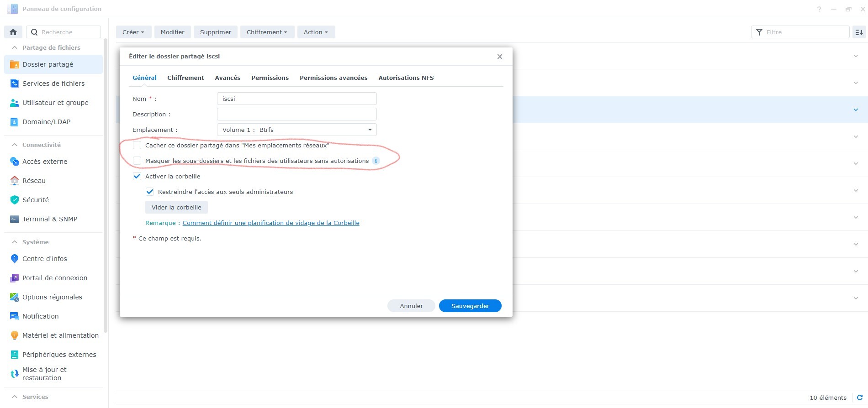Open Centre d'infos icon

[x=14, y=259]
